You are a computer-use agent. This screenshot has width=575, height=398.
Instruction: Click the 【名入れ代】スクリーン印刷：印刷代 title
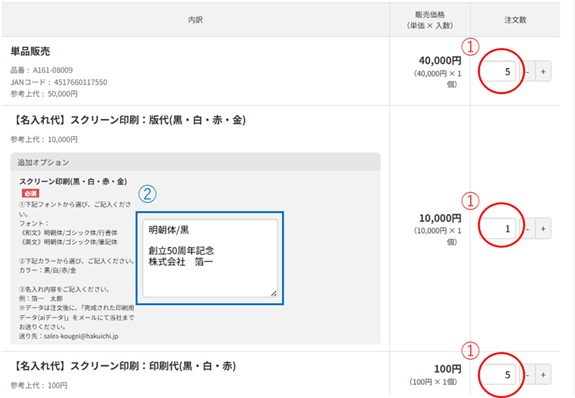click(123, 366)
